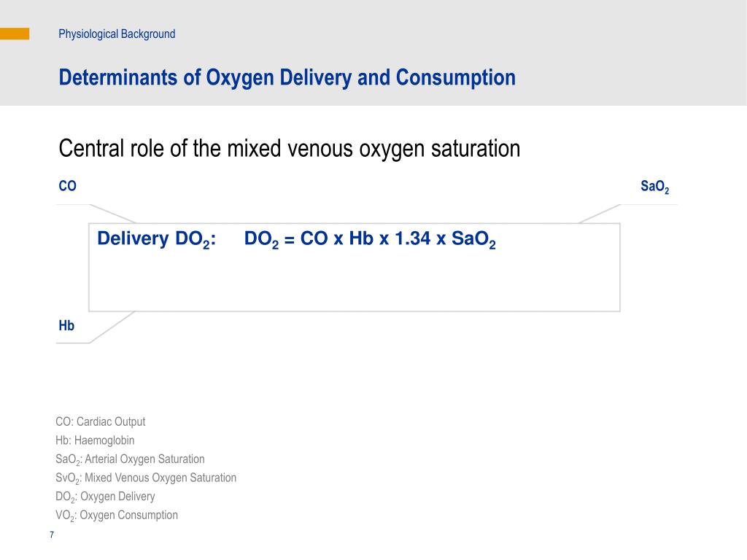Viewport: 747px width, 560px height.
Task: Click the connector line from CO to box
Action: tap(112, 214)
